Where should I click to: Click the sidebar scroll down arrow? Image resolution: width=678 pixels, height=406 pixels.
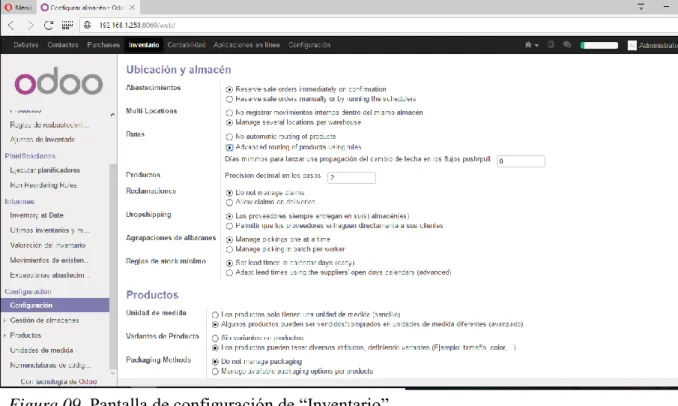point(113,373)
